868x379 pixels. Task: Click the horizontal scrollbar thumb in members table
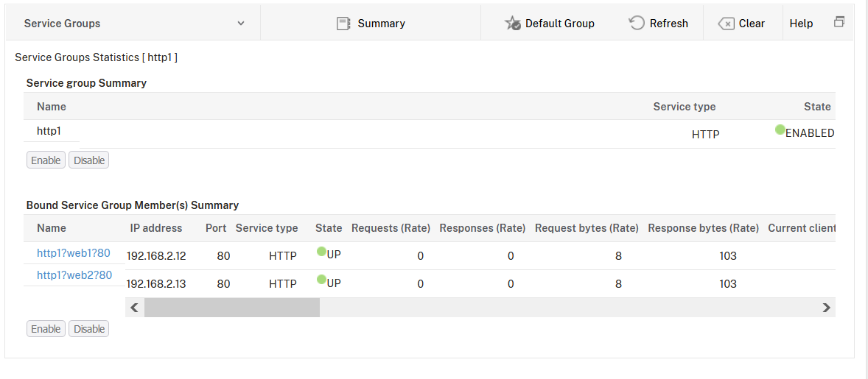[232, 308]
